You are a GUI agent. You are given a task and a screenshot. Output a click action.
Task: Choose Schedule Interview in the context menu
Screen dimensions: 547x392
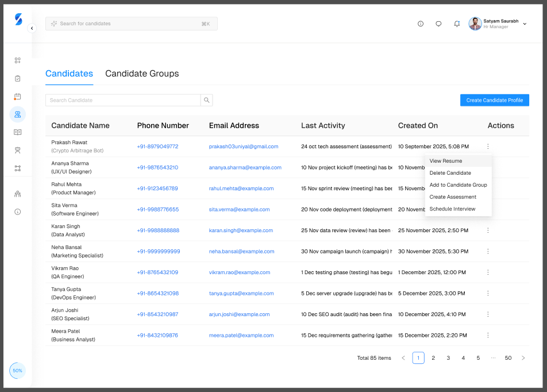452,209
